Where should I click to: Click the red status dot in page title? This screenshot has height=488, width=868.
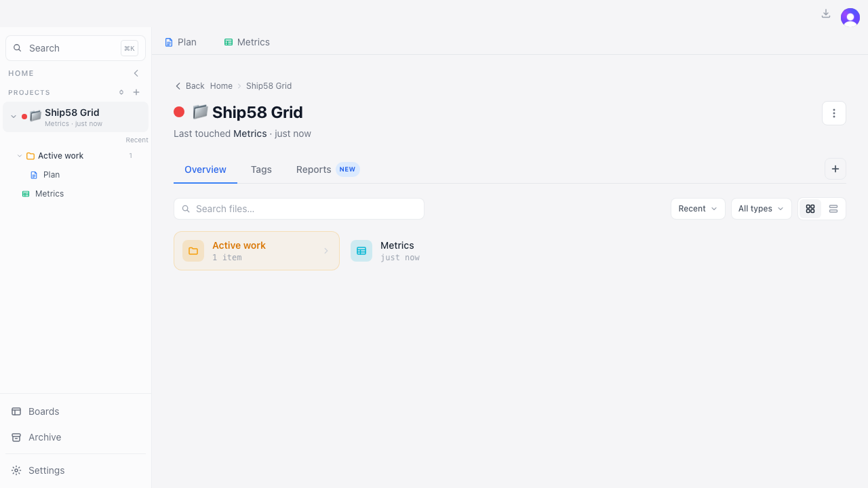[x=179, y=112]
